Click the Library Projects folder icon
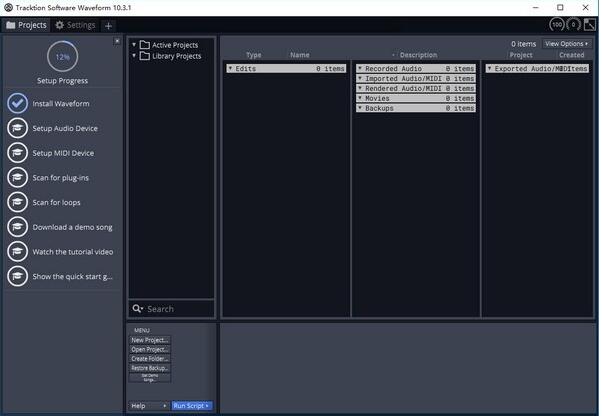Image resolution: width=602 pixels, height=416 pixels. (145, 56)
